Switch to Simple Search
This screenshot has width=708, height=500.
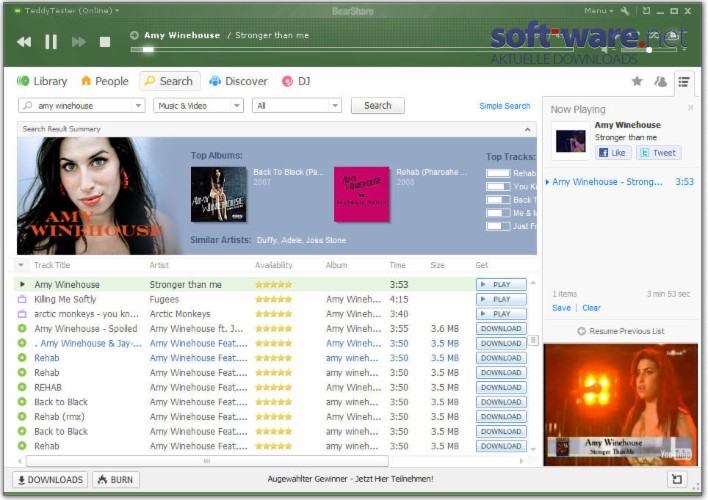(504, 106)
